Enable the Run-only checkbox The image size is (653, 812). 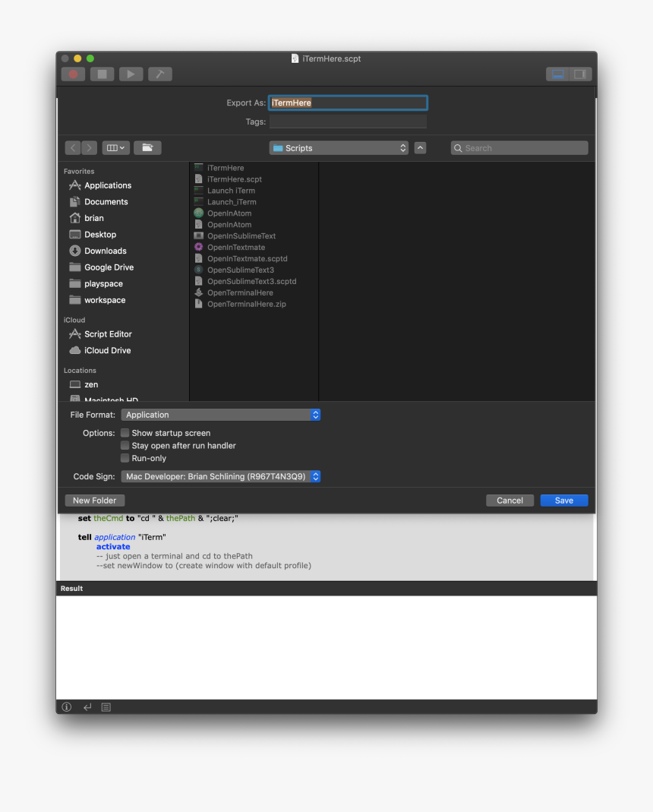click(x=125, y=458)
